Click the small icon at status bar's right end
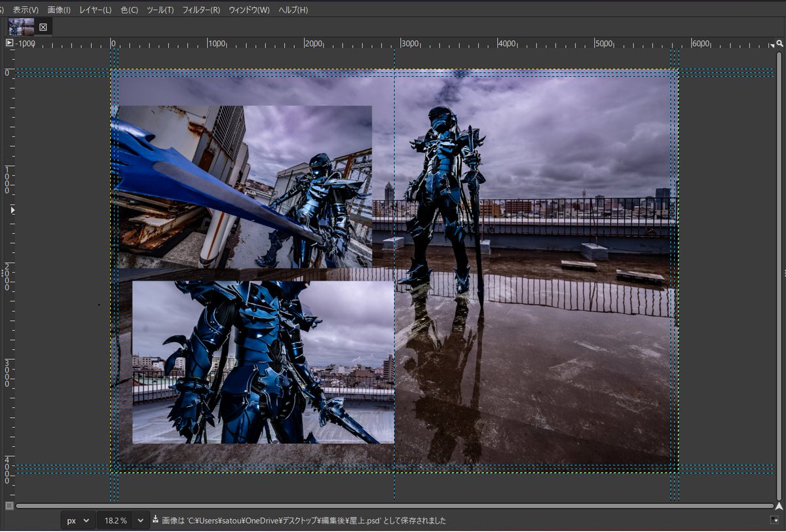Viewport: 786px width, 532px height. coord(775,520)
